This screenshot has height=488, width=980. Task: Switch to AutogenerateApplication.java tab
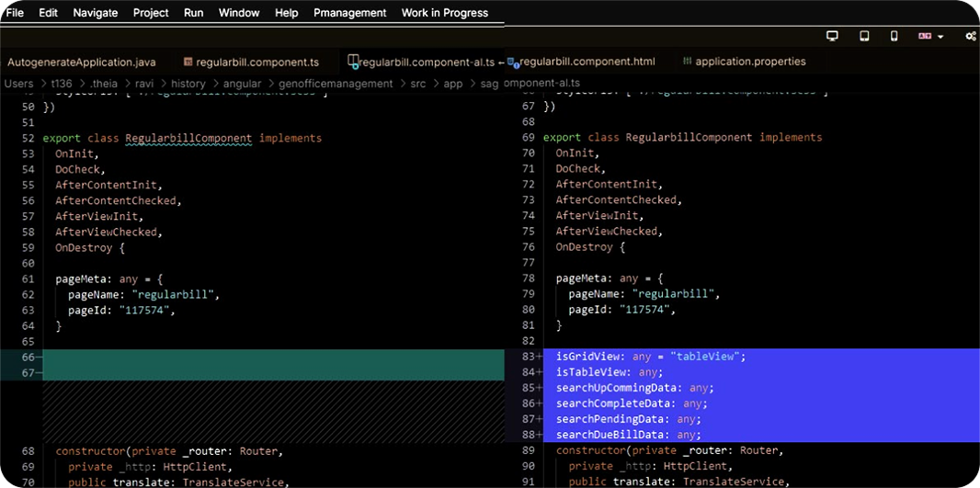81,62
